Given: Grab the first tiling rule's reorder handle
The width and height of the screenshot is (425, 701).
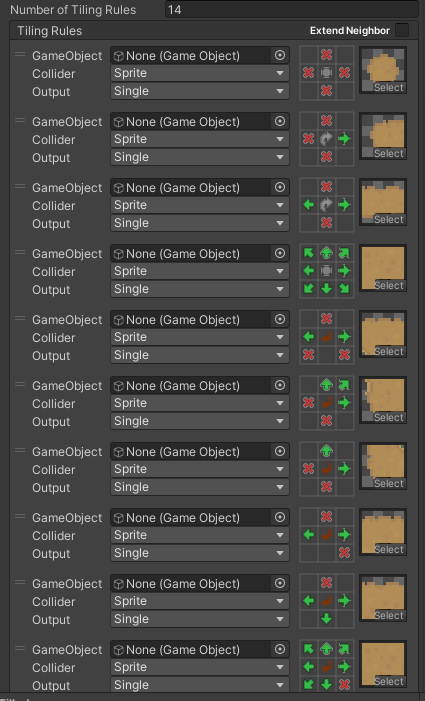Looking at the screenshot, I should (20, 55).
